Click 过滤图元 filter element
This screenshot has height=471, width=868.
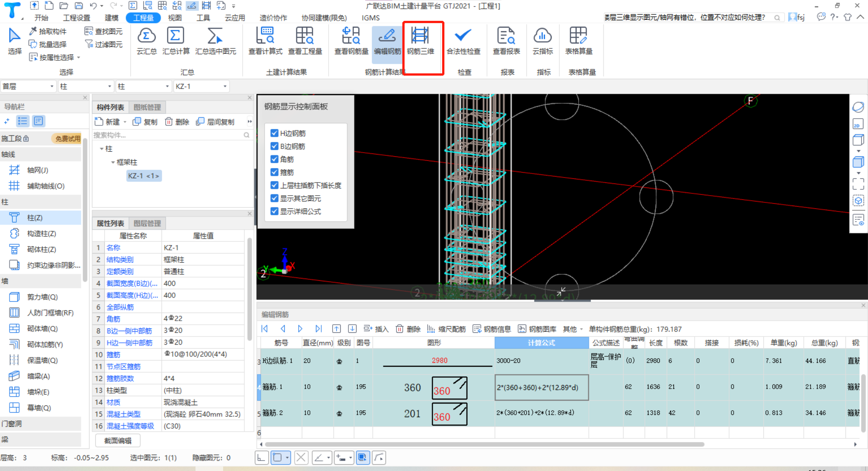(104, 44)
